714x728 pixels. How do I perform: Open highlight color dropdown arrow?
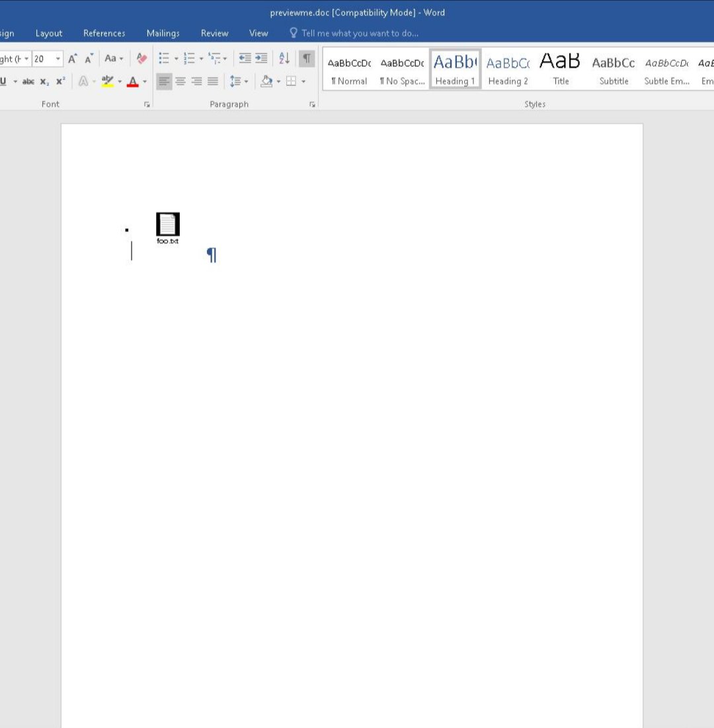(x=120, y=82)
